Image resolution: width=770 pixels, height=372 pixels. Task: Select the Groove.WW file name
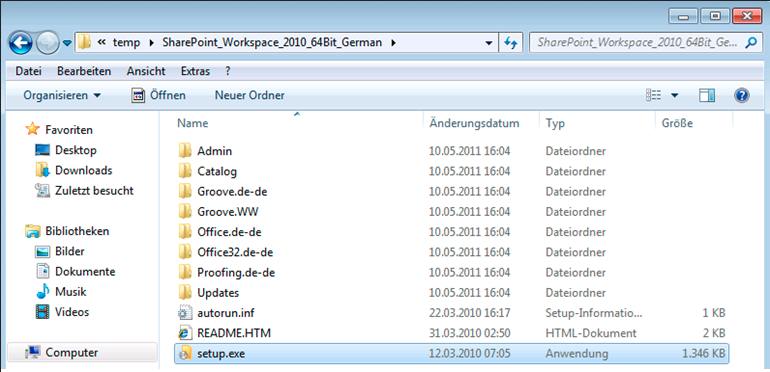[x=228, y=212]
